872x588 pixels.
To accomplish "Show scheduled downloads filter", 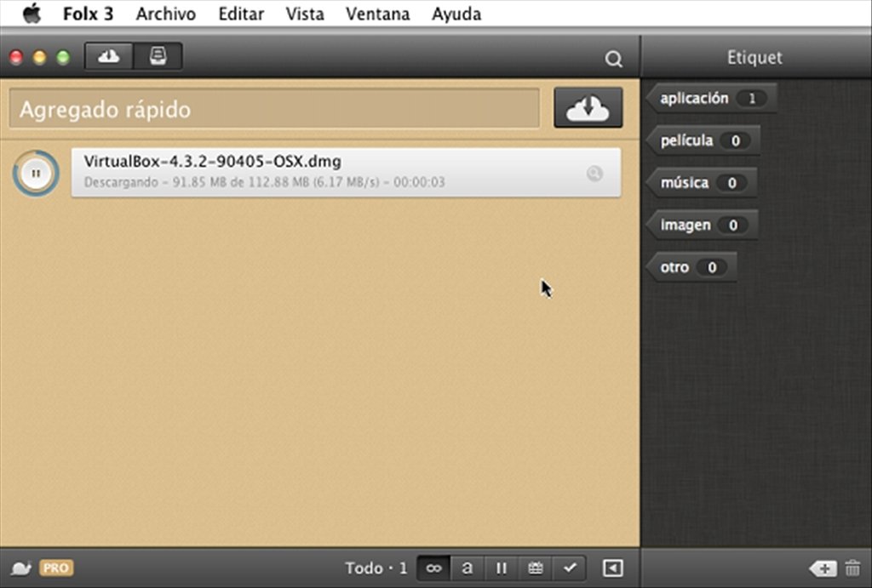I will 535,568.
